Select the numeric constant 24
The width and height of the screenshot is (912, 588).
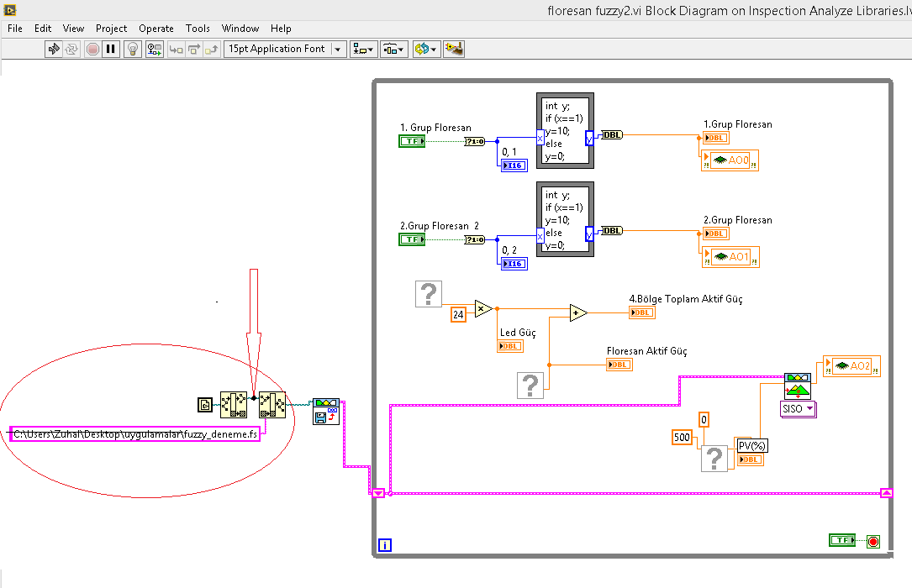click(458, 314)
